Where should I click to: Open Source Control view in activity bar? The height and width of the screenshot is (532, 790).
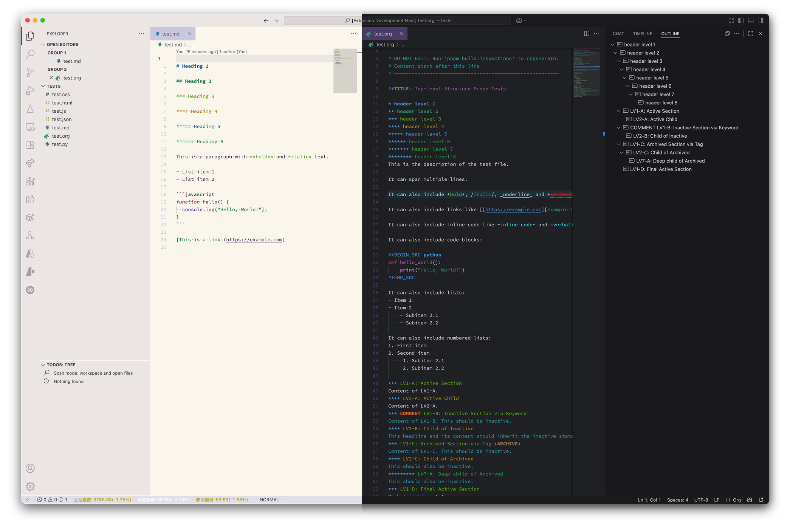coord(30,72)
